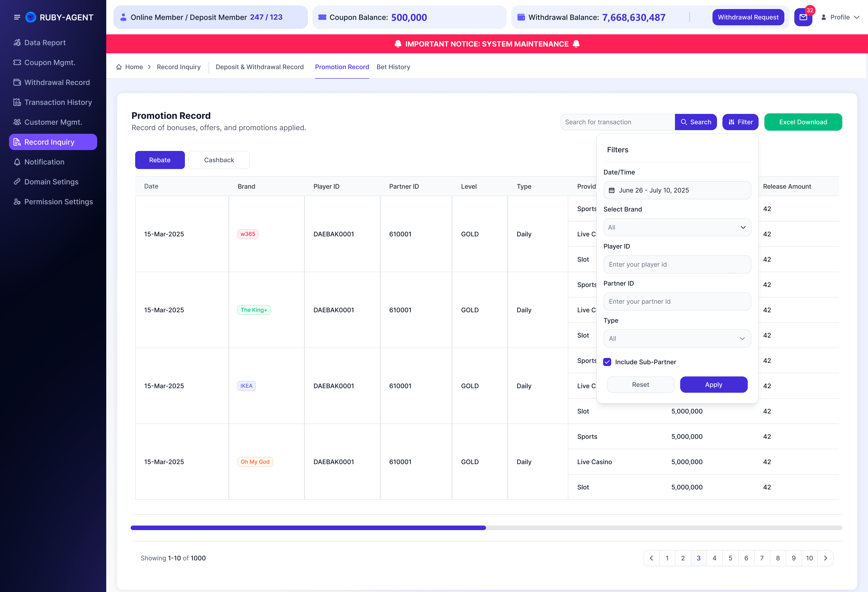Open Domain Settings link icon

[17, 182]
